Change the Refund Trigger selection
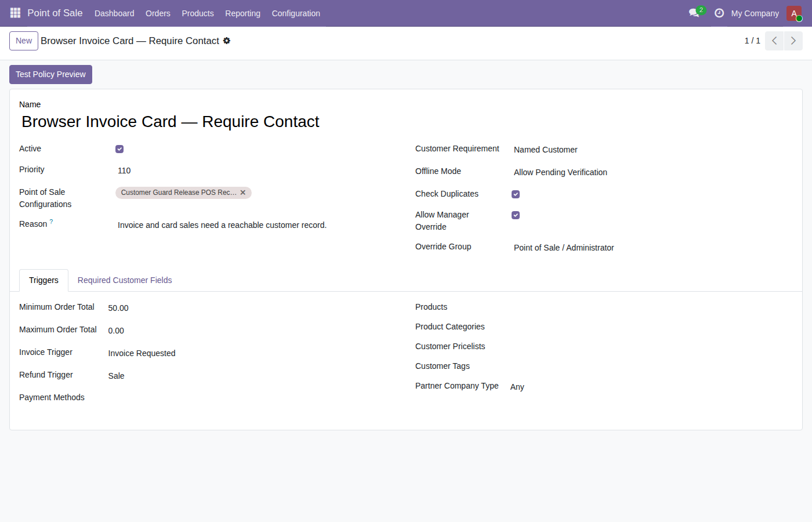 252,376
